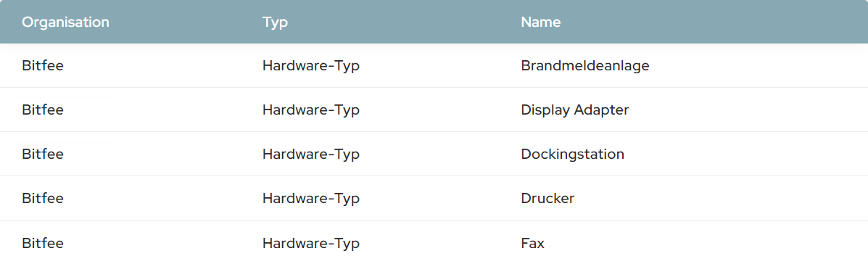Screen dimensions: 868x264
Task: Click Hardware-Typ in the Fax row
Action: (x=311, y=244)
